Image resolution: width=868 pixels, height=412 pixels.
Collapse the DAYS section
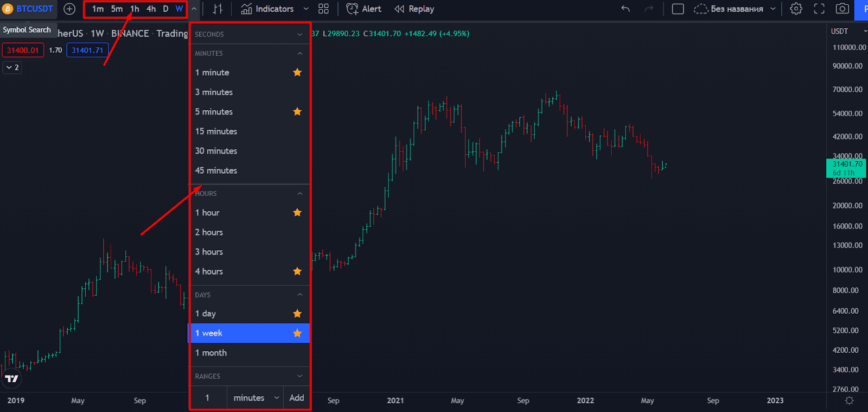coord(250,295)
